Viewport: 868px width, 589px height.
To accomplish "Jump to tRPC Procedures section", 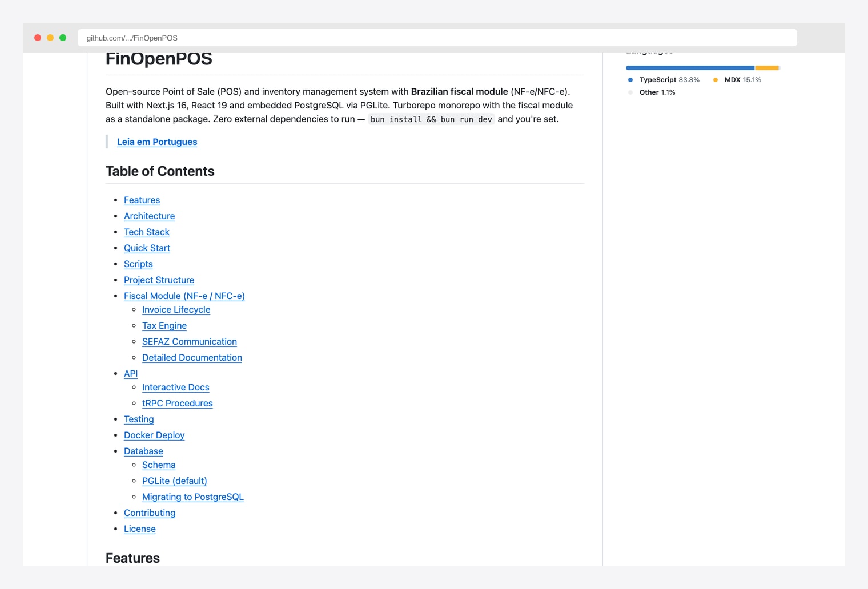I will (x=178, y=403).
